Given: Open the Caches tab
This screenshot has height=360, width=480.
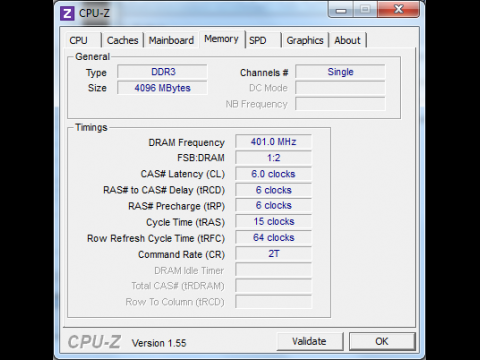Looking at the screenshot, I should click(x=122, y=40).
